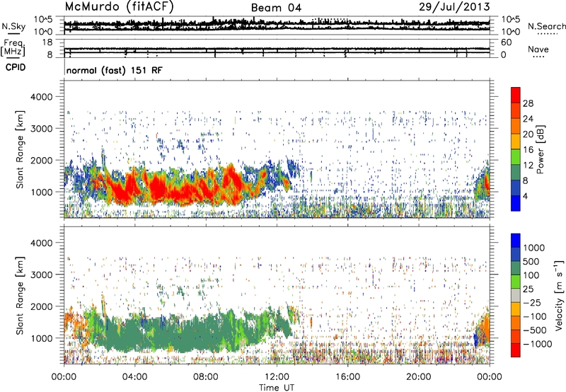
Task: Click the 29/Jul/2013 date text
Action: [x=454, y=7]
